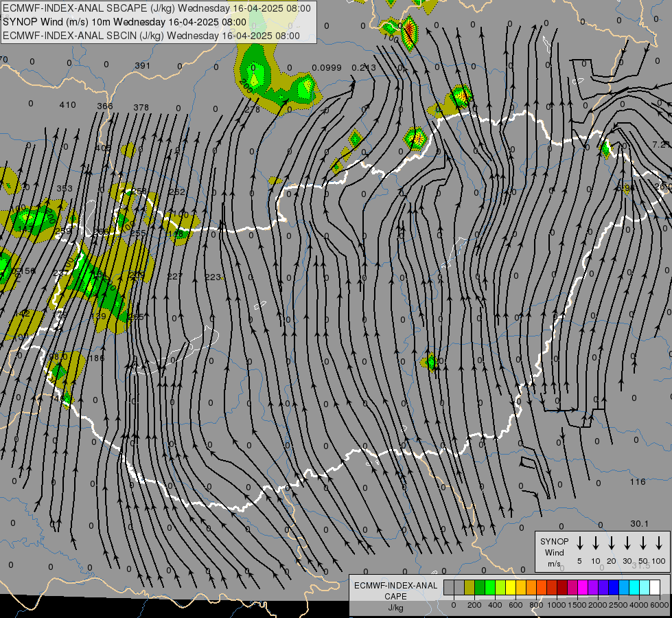Click the 2500 tick label on color scale
The image size is (672, 618).
pyautogui.click(x=618, y=605)
